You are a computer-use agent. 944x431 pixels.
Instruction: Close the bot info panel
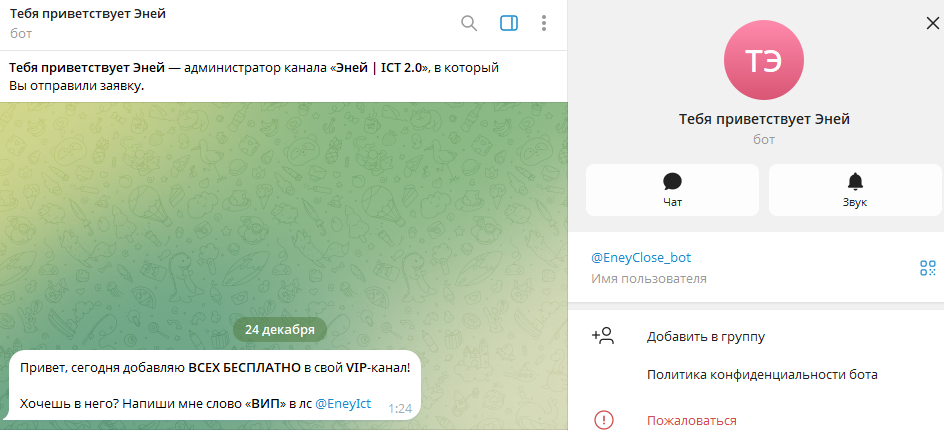tap(932, 23)
